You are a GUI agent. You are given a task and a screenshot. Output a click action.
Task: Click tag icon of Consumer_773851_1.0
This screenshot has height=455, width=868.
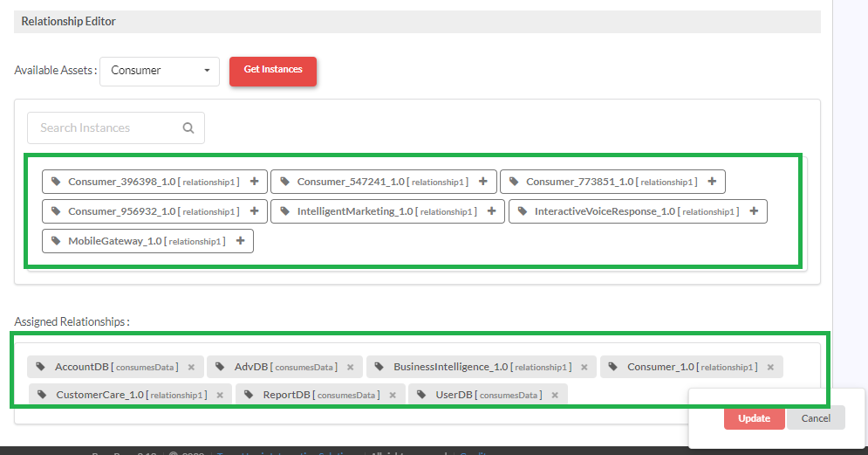tap(514, 182)
